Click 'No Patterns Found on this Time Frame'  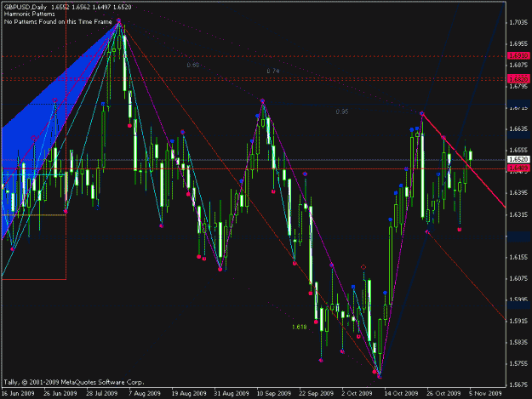tap(58, 22)
